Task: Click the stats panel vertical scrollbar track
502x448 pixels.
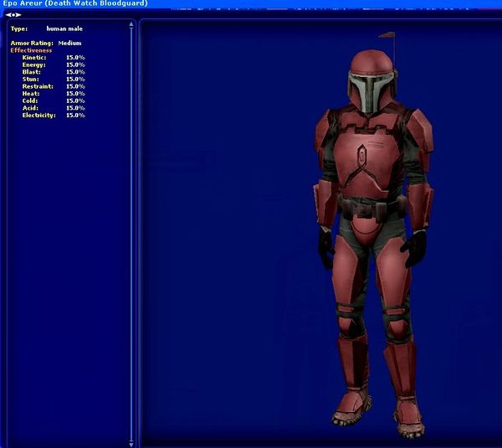Action: click(x=131, y=234)
